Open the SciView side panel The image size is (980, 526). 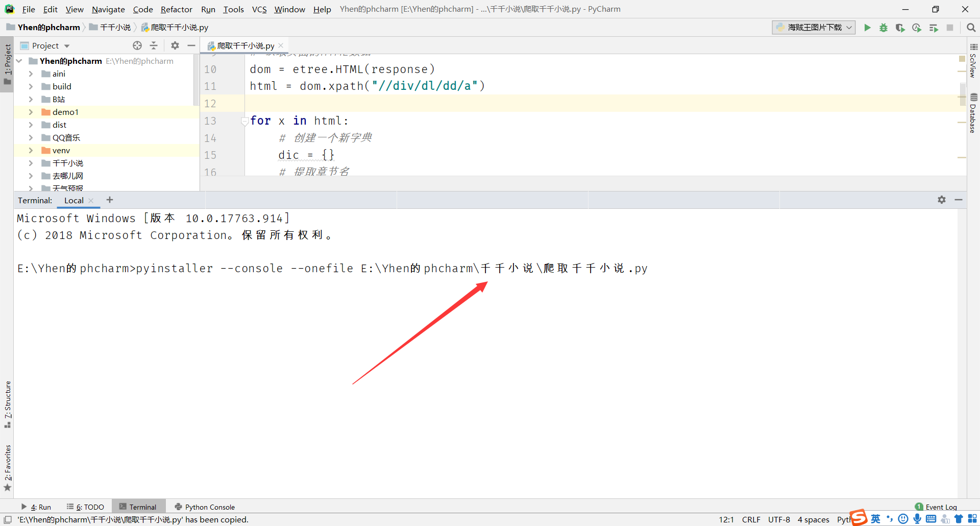tap(973, 61)
